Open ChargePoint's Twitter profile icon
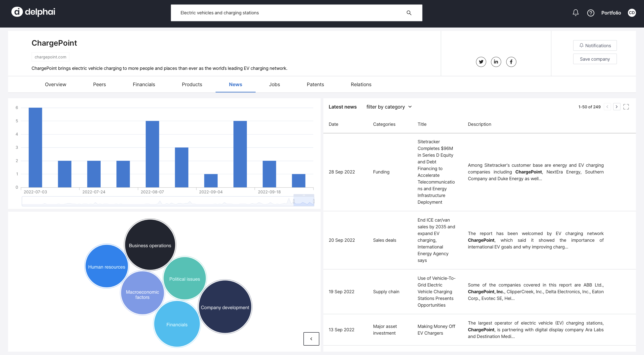 coord(481,62)
